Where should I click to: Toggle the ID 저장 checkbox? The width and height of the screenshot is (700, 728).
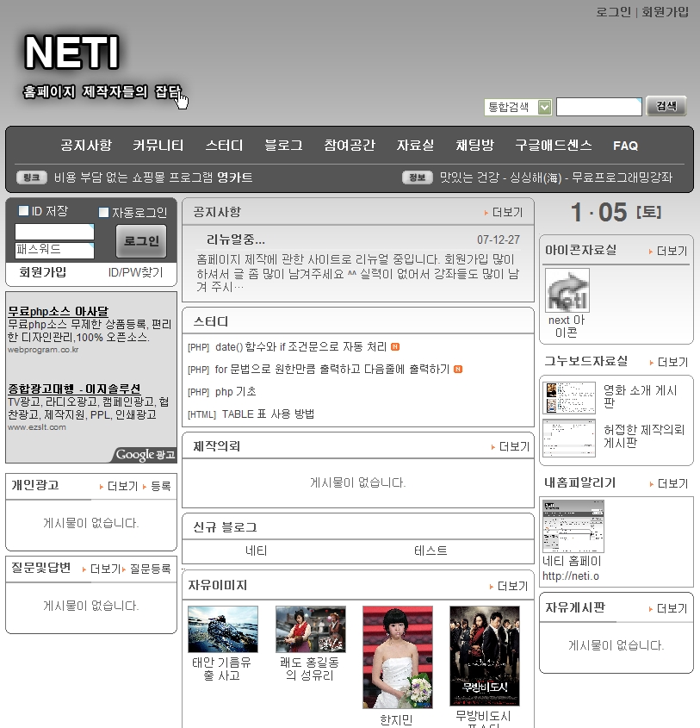(x=23, y=211)
